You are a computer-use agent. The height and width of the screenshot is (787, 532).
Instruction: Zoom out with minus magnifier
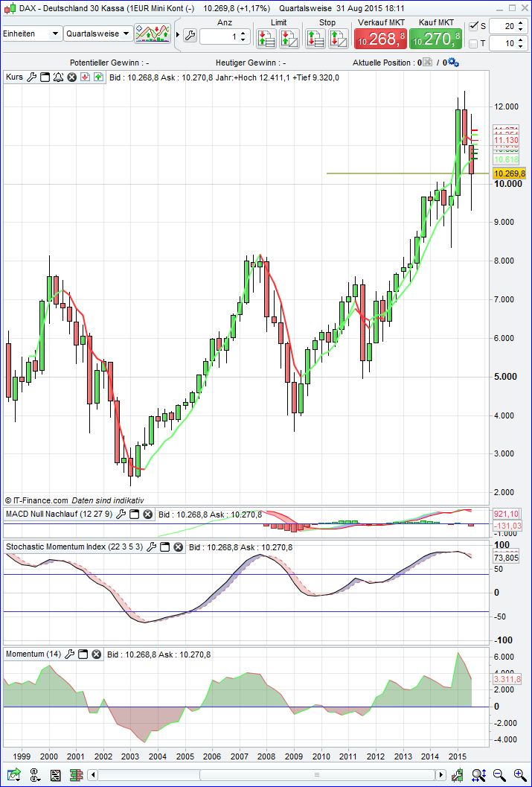coord(499,774)
